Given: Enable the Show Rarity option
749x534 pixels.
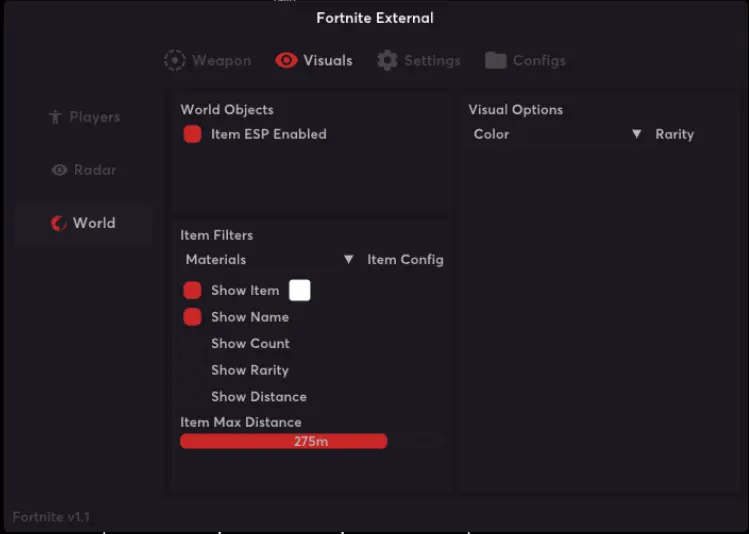Looking at the screenshot, I should (193, 370).
